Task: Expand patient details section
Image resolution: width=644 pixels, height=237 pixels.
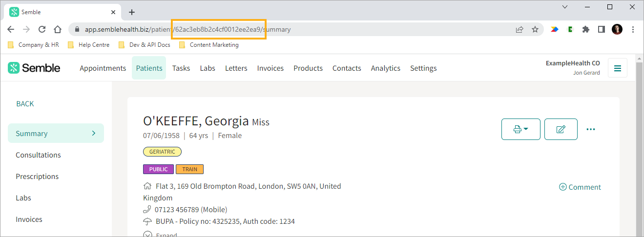Action: (160, 235)
